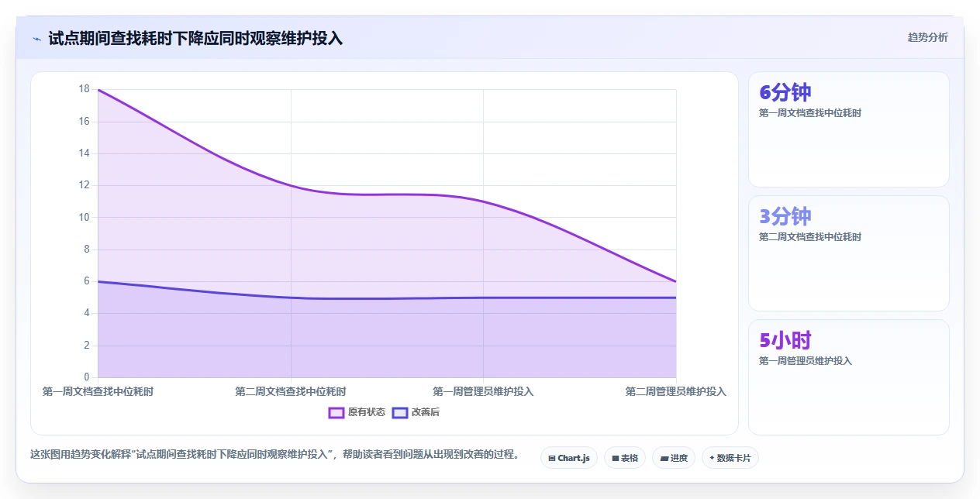Viewport: 980px width, 499px height.
Task: Click the trend icon beside the title
Action: [x=36, y=39]
